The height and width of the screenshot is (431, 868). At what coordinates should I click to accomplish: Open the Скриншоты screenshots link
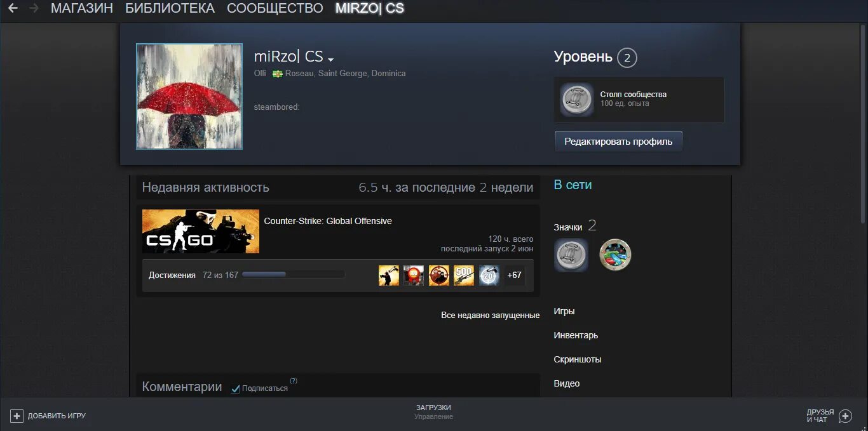point(578,359)
